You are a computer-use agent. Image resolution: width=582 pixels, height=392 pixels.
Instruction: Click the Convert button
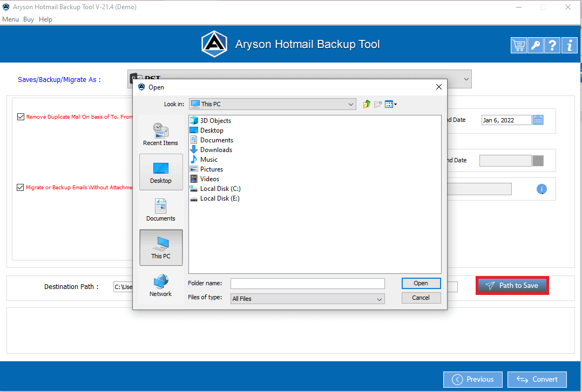coord(537,380)
